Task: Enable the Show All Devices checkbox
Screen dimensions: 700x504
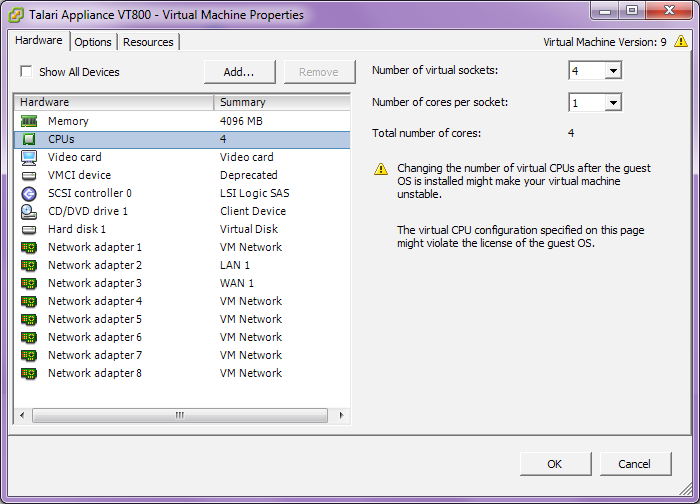Action: [x=26, y=71]
